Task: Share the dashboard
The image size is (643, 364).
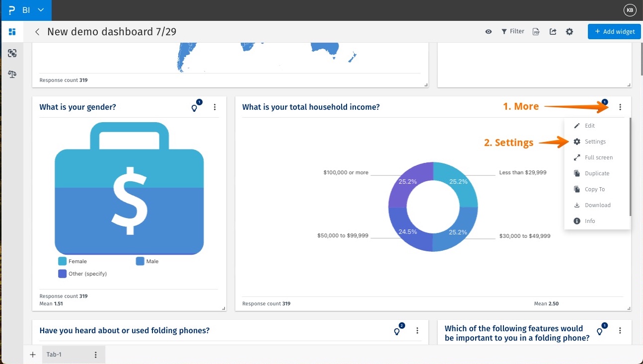Action: (x=553, y=31)
